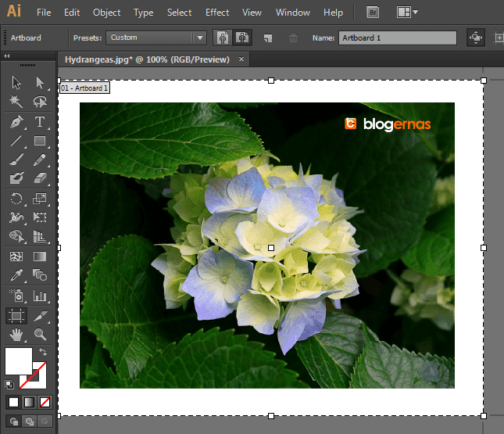Select the Shape Builder tool

point(16,236)
